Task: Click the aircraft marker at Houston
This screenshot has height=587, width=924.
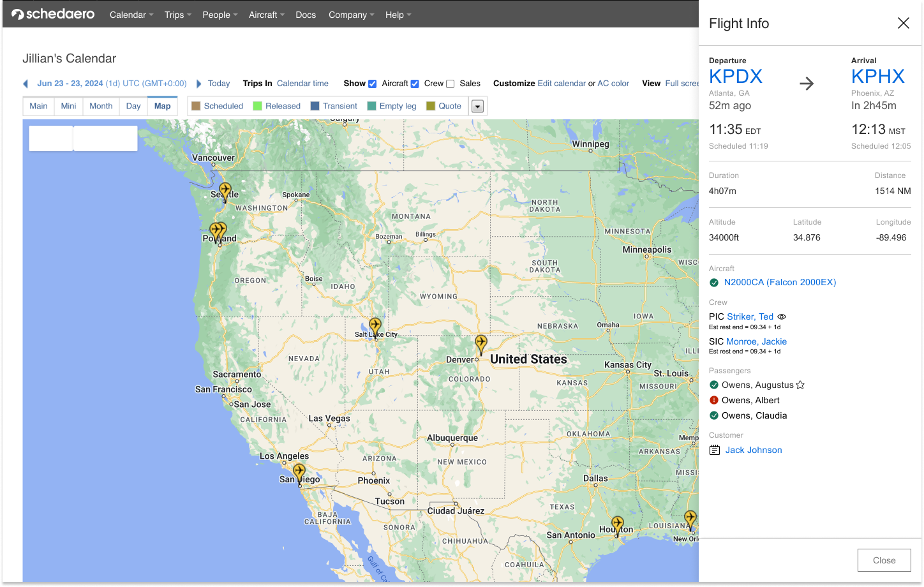Action: (617, 524)
